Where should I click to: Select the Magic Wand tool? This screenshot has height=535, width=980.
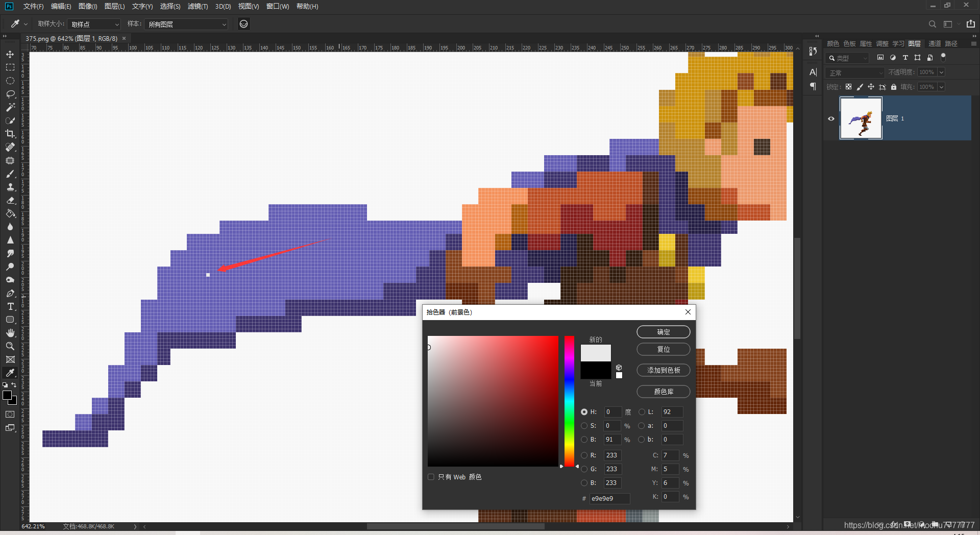point(10,107)
